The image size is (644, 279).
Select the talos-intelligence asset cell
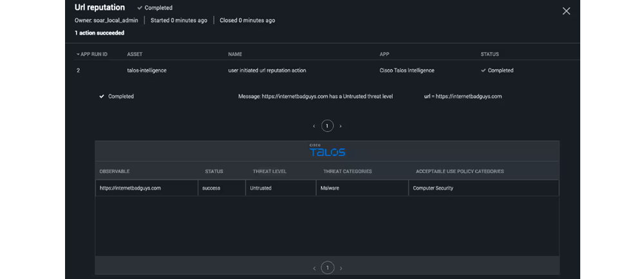click(147, 71)
